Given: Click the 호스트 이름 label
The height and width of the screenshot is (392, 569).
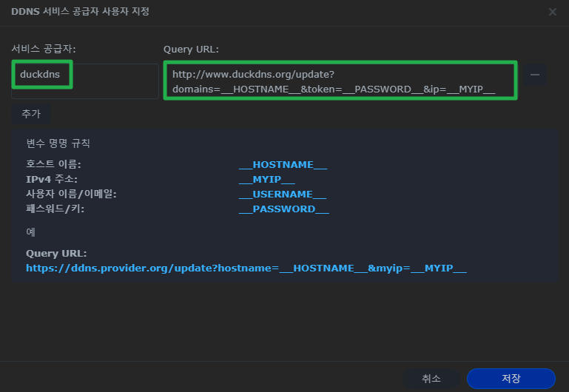Looking at the screenshot, I should (53, 164).
